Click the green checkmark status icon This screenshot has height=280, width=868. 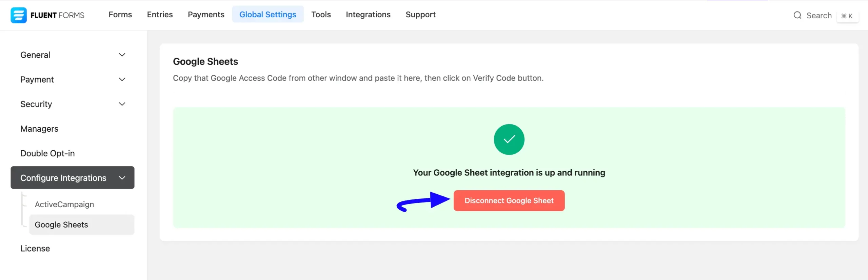[x=509, y=139]
